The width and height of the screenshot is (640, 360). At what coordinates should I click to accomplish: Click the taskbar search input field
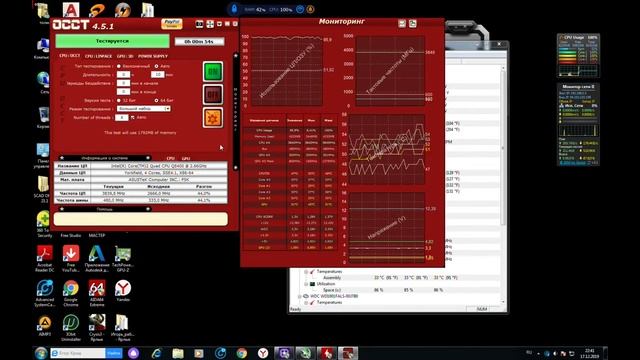point(78,353)
